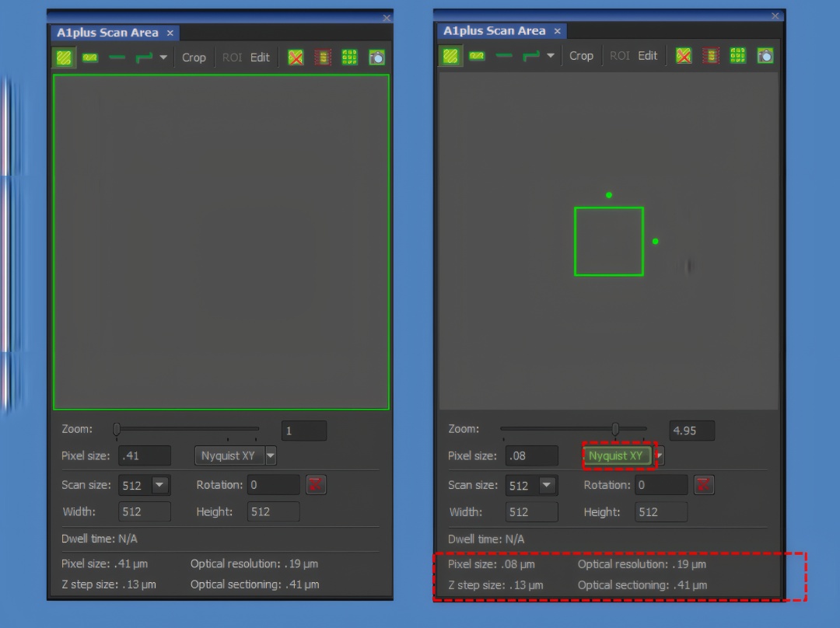Viewport: 840px width, 628px height.
Task: Click pixel size field showing .41
Action: pos(145,455)
